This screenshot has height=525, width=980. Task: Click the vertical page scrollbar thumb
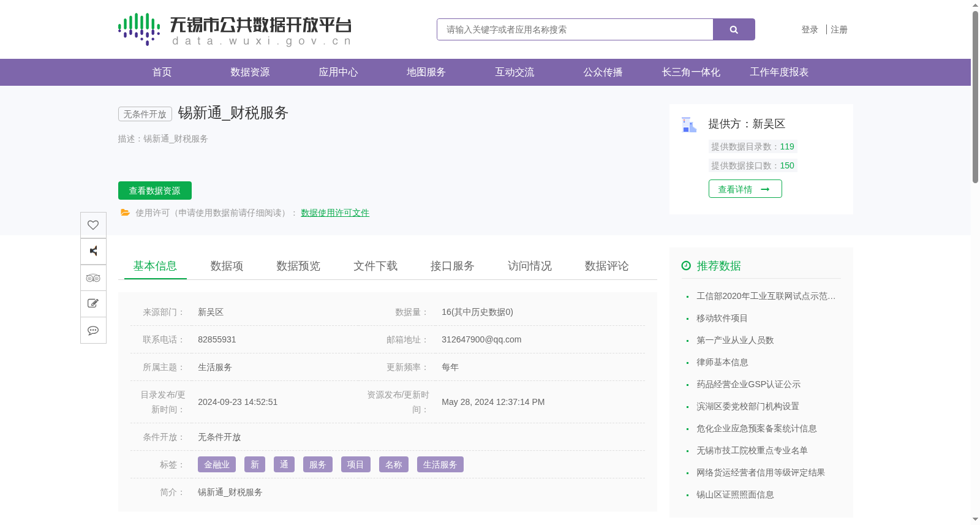click(975, 97)
